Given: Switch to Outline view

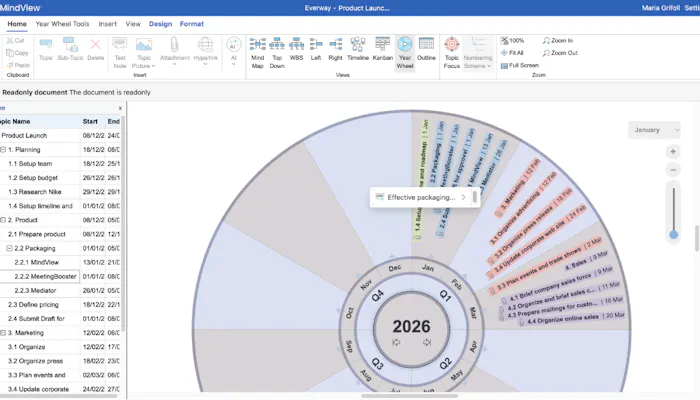Looking at the screenshot, I should [426, 49].
